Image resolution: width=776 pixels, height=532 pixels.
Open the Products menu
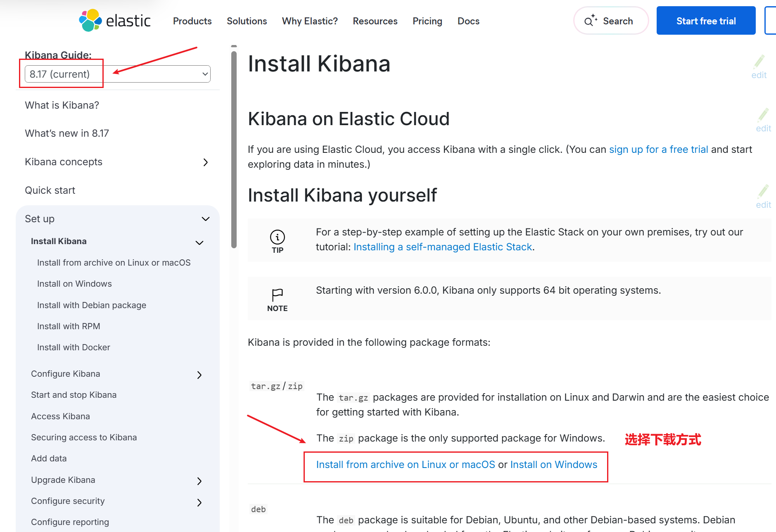[x=192, y=21]
